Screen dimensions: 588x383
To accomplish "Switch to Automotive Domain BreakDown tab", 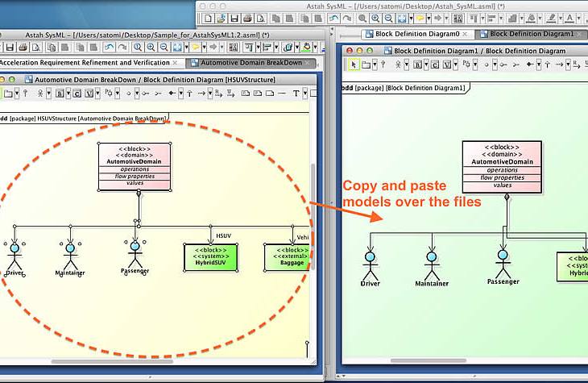I will pos(251,63).
